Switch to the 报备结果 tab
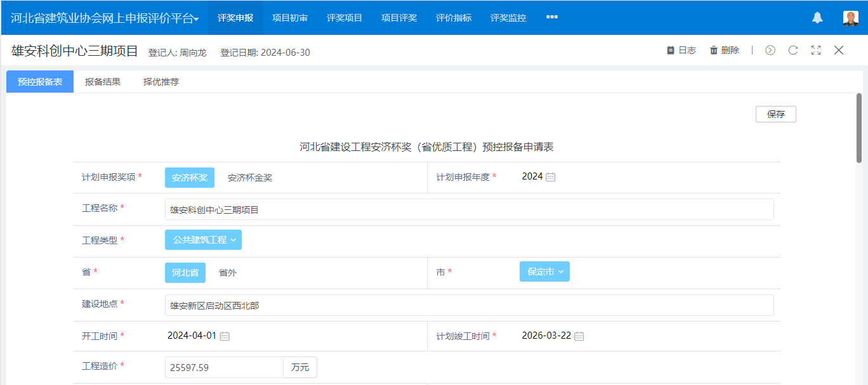The image size is (868, 385). (103, 82)
